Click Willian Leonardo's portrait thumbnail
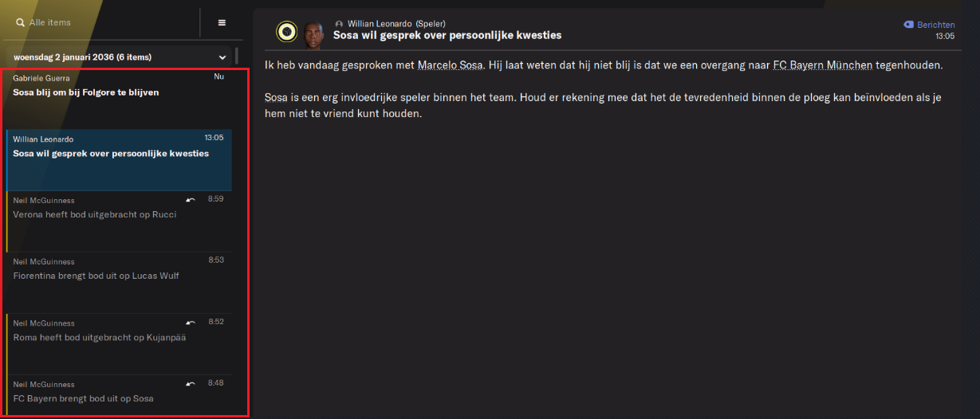 click(x=313, y=32)
